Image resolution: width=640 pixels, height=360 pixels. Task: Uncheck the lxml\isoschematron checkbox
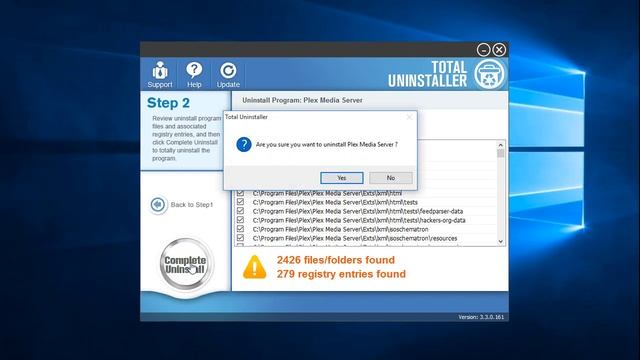[x=240, y=229]
